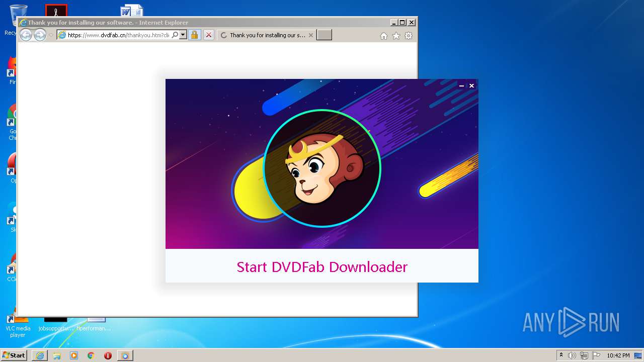Click Start DVDFab Downloader
The image size is (644, 362).
(322, 266)
